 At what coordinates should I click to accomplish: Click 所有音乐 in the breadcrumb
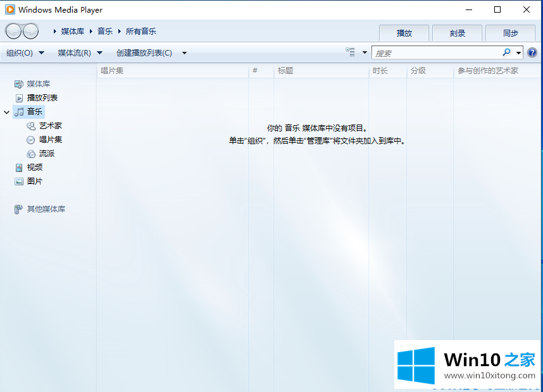click(141, 32)
